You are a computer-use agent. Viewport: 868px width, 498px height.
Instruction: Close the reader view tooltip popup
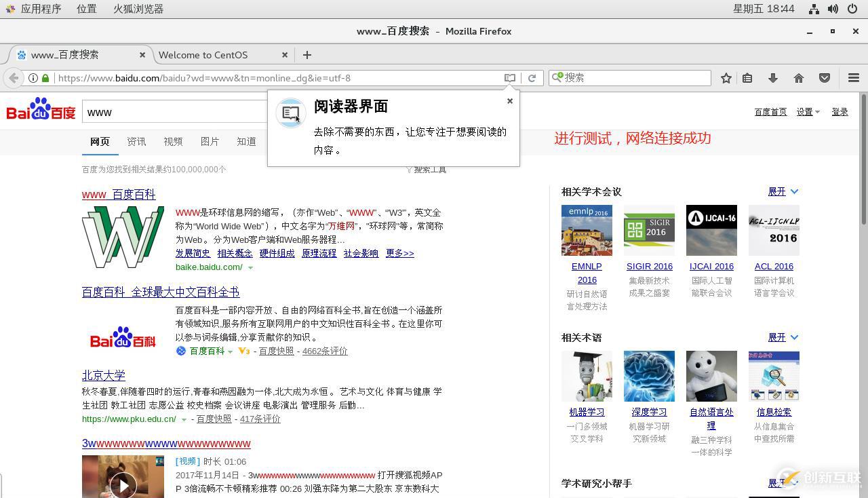coord(510,101)
